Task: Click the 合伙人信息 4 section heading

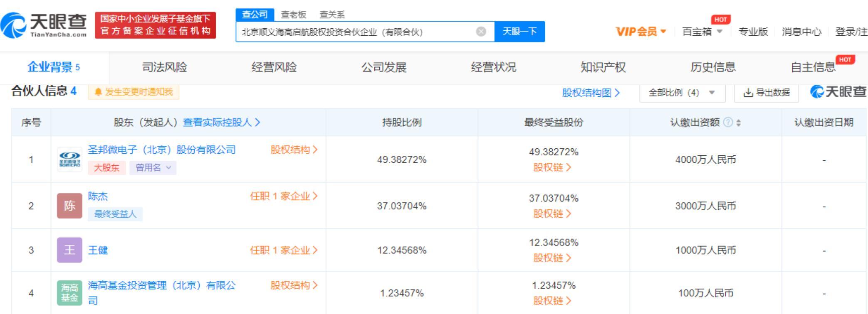Action: (44, 91)
